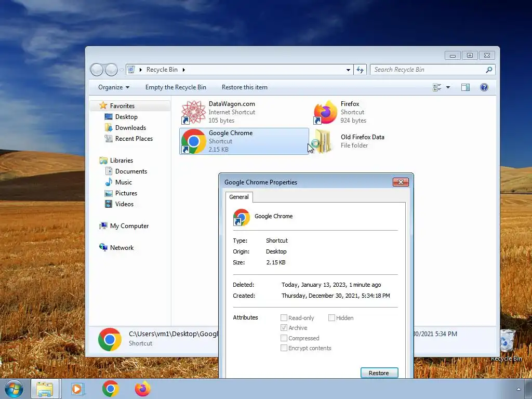Screen dimensions: 532x399
Task: Click the path text starting C:\Users\vm1\Desktop
Action: tap(174, 334)
